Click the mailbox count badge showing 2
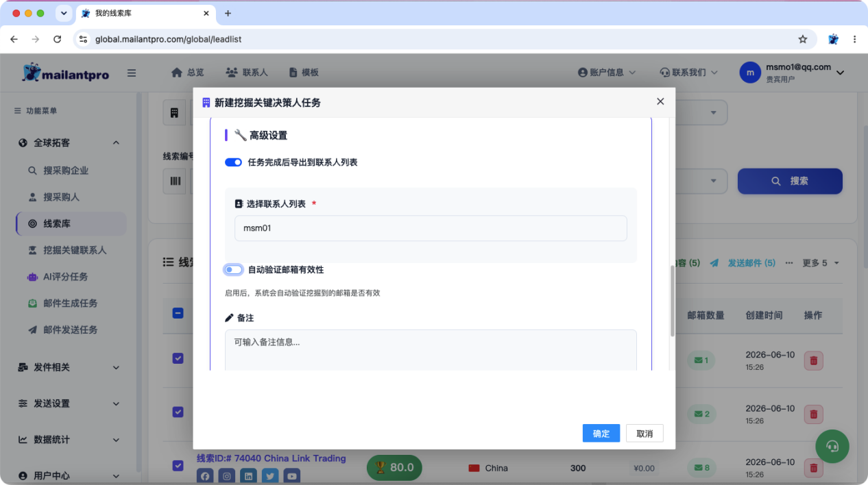 click(701, 414)
